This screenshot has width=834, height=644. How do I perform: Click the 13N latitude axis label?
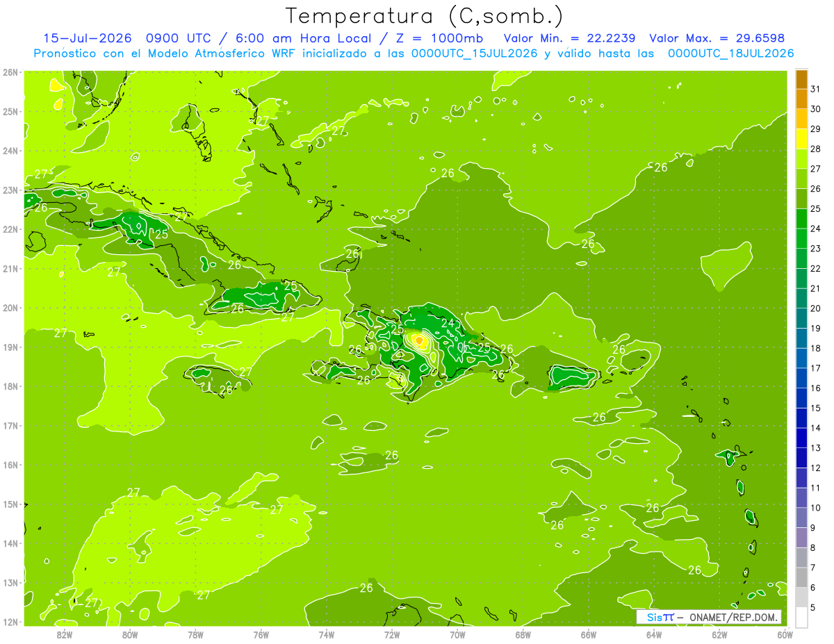[x=10, y=583]
